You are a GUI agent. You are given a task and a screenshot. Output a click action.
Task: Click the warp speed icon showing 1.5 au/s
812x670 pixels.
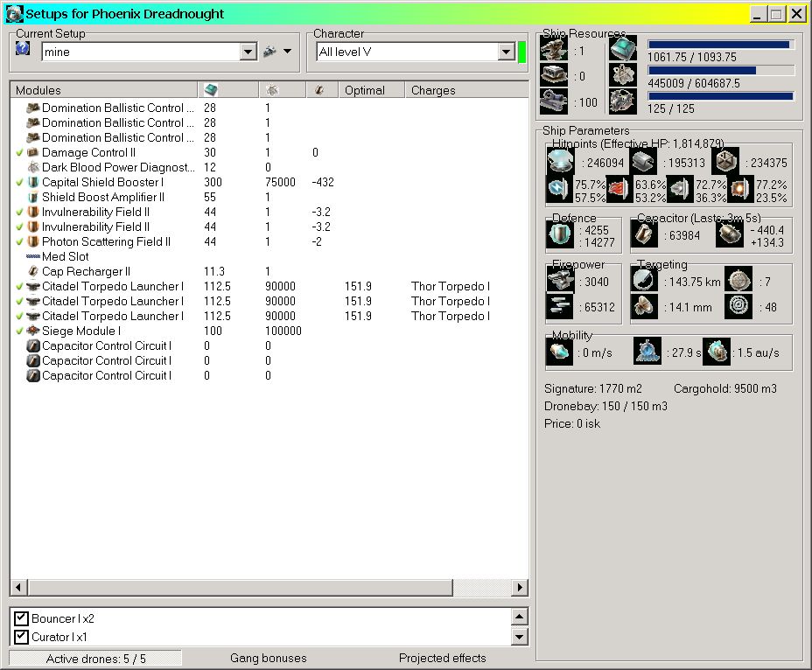[x=717, y=352]
